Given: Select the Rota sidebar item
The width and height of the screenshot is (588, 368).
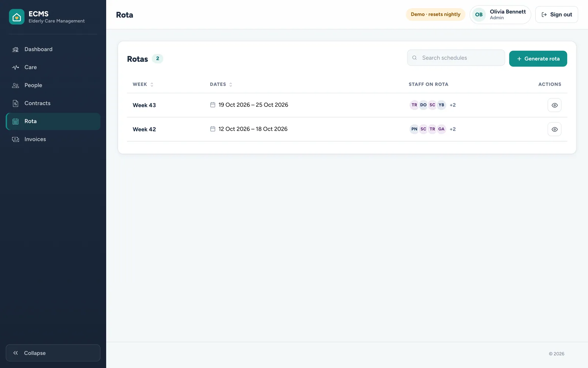Looking at the screenshot, I should 53,121.
